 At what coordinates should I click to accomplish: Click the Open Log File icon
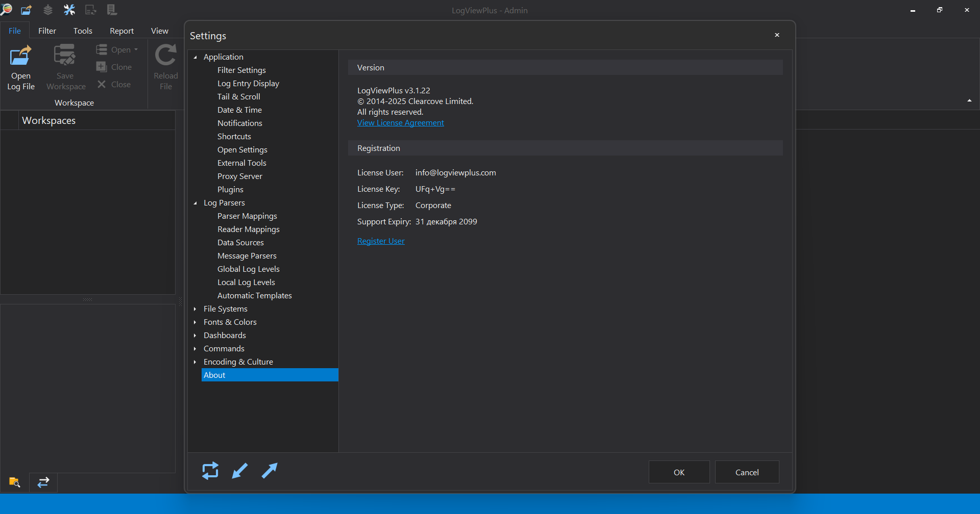pyautogui.click(x=21, y=56)
